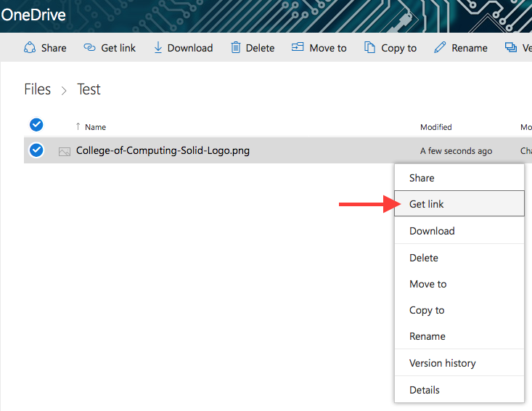Click the Delete trash can icon
The height and width of the screenshot is (411, 532).
click(x=235, y=48)
